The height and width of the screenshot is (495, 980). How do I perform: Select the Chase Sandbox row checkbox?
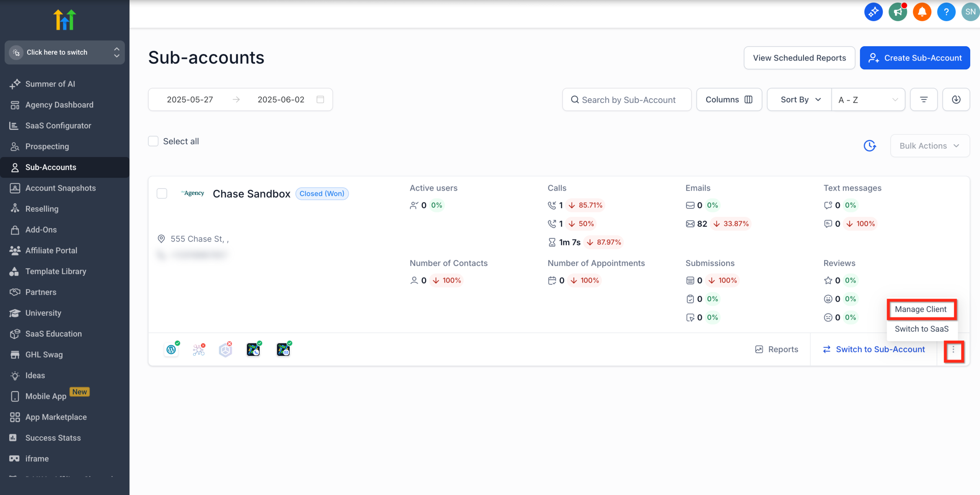pyautogui.click(x=162, y=193)
